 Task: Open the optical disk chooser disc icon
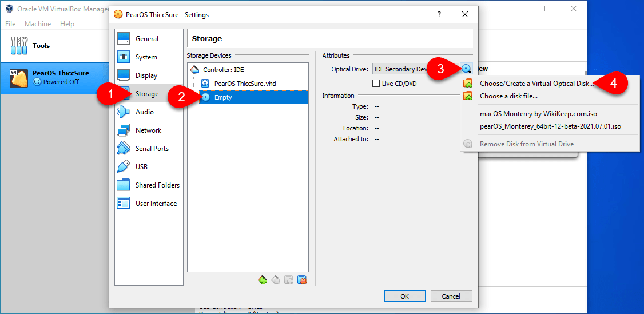click(467, 69)
